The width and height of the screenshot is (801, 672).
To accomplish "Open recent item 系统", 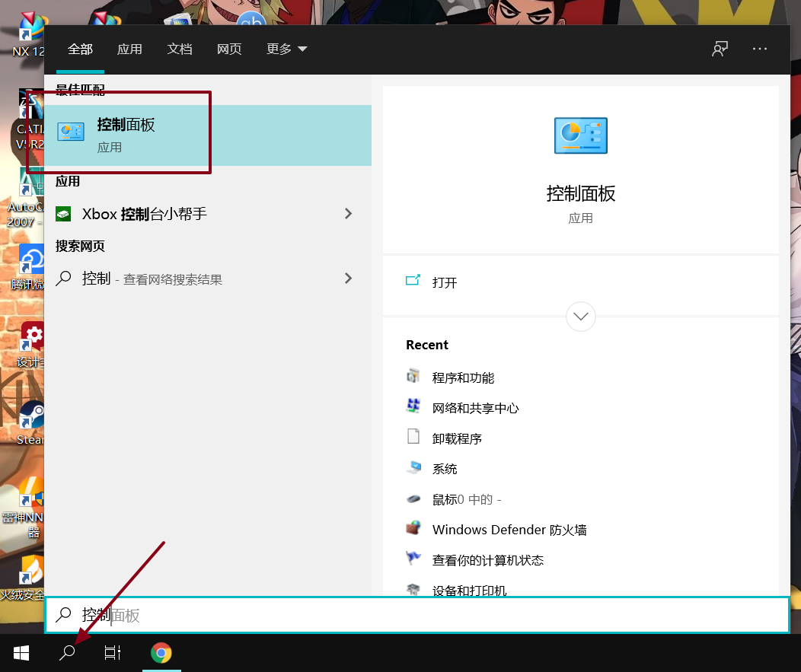I will pyautogui.click(x=445, y=469).
